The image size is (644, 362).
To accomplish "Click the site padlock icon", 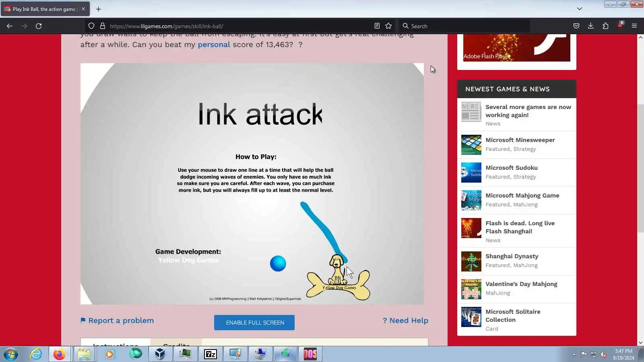I will [103, 26].
